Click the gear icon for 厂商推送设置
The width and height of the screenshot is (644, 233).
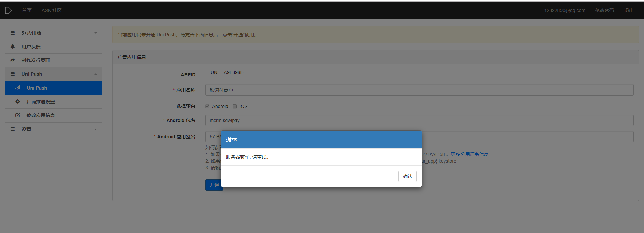coord(18,101)
